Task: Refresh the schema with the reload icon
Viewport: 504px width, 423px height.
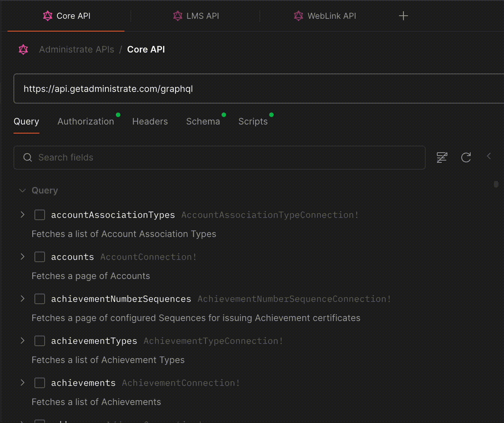Action: (x=466, y=157)
